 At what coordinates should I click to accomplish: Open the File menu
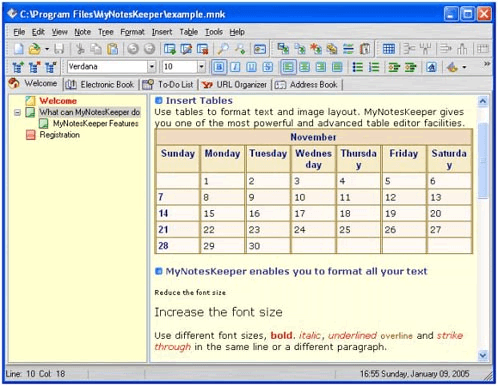[19, 32]
